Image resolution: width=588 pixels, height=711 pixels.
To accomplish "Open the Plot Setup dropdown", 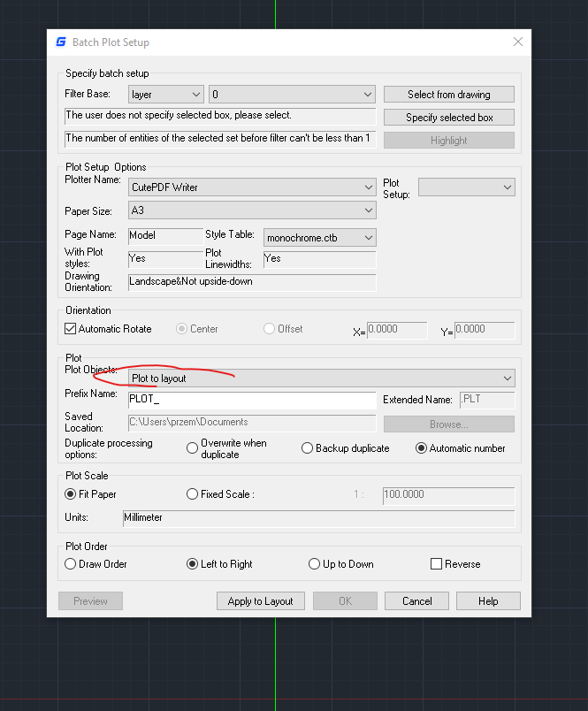I will [x=466, y=187].
